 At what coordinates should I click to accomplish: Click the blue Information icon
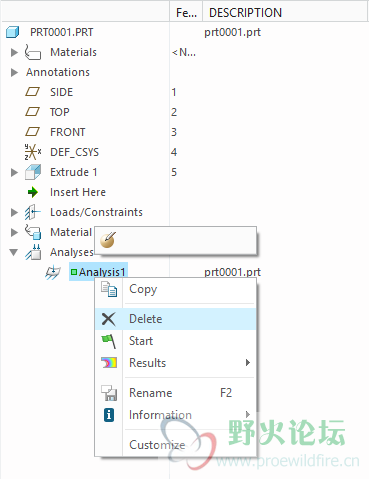click(109, 415)
